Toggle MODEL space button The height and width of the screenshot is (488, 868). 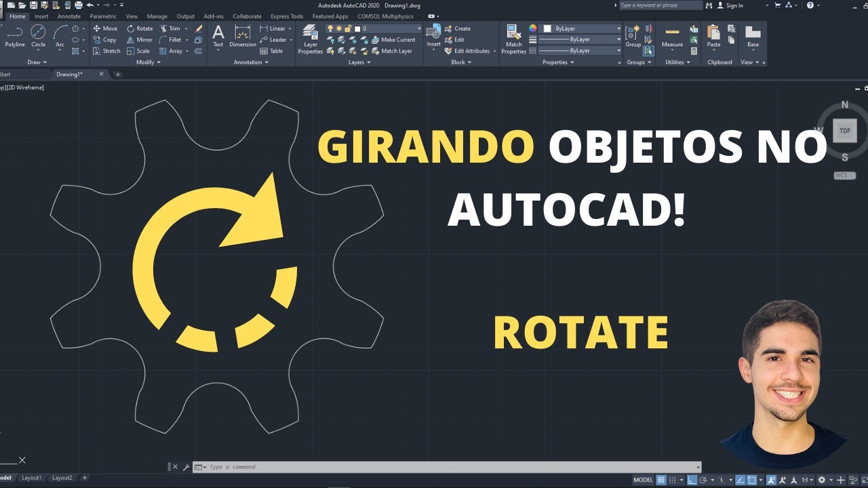coord(643,480)
